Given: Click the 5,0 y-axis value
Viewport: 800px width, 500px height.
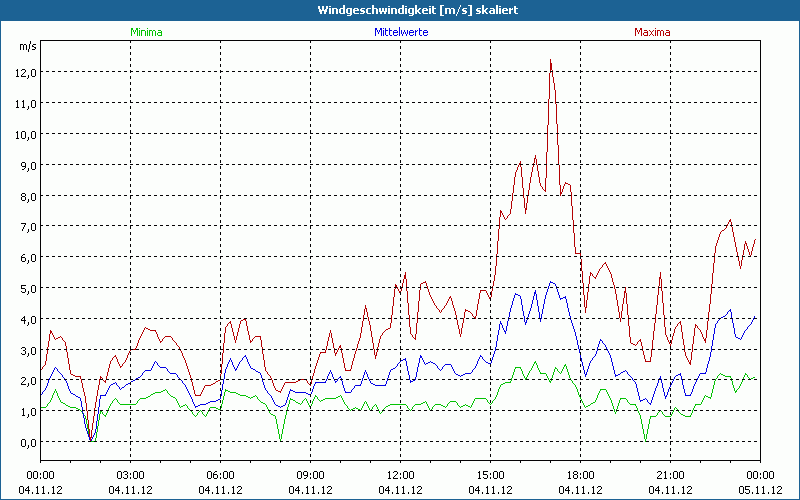Looking at the screenshot, I should [29, 288].
